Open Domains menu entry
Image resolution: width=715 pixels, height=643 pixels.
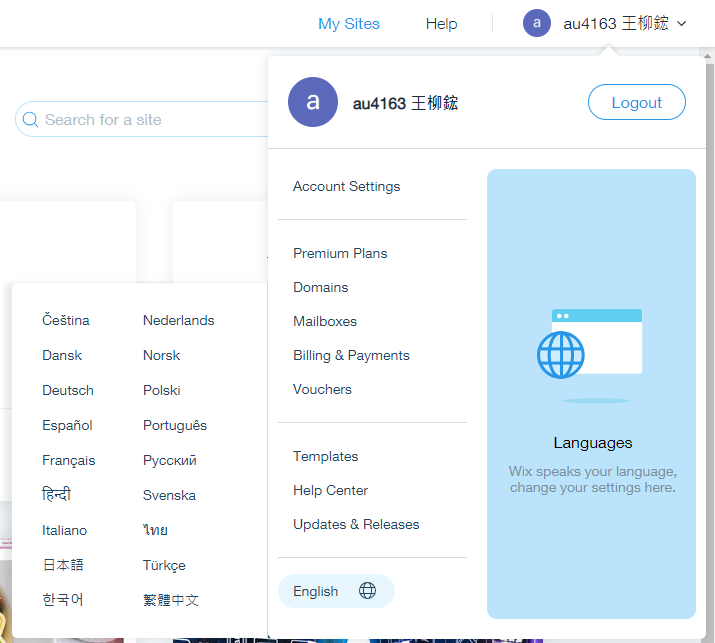click(x=321, y=287)
